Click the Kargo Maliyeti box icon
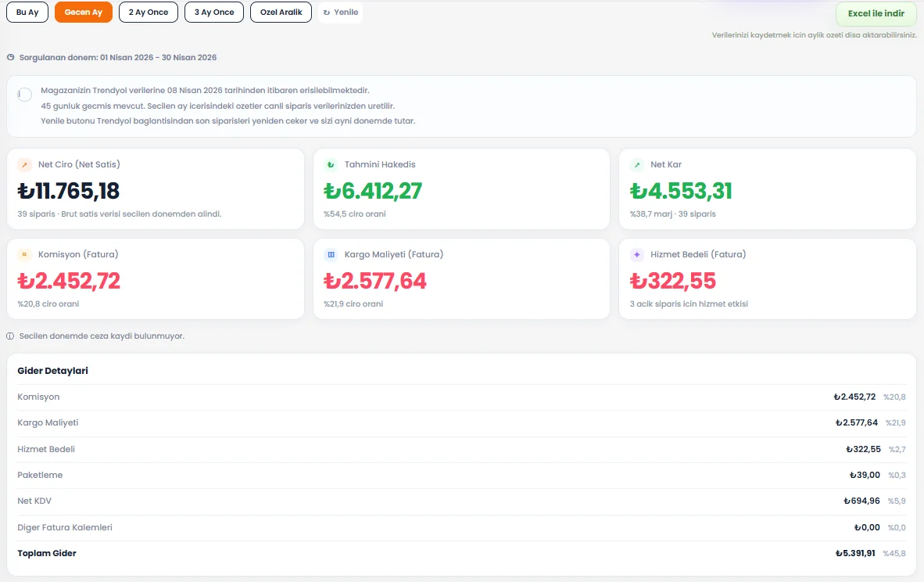This screenshot has height=582, width=924. click(331, 255)
